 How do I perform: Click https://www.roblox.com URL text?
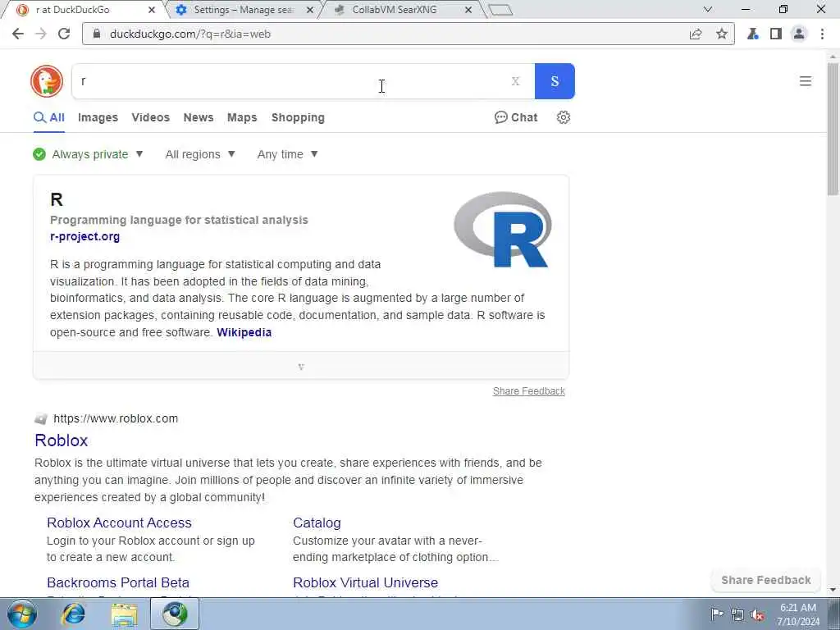[116, 418]
